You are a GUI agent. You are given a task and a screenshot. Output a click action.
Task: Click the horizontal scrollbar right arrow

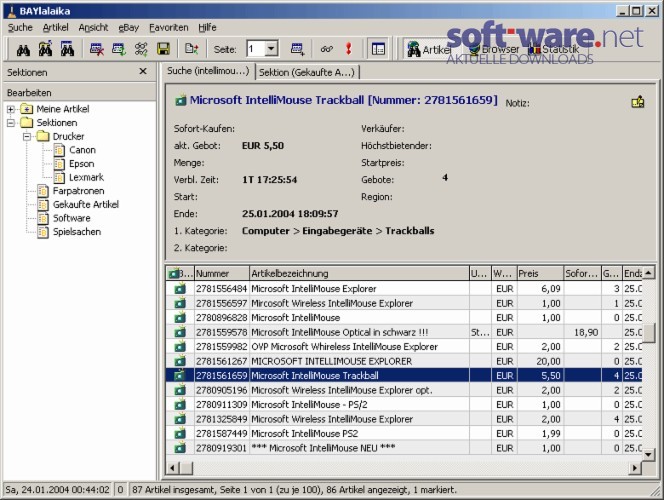click(635, 468)
